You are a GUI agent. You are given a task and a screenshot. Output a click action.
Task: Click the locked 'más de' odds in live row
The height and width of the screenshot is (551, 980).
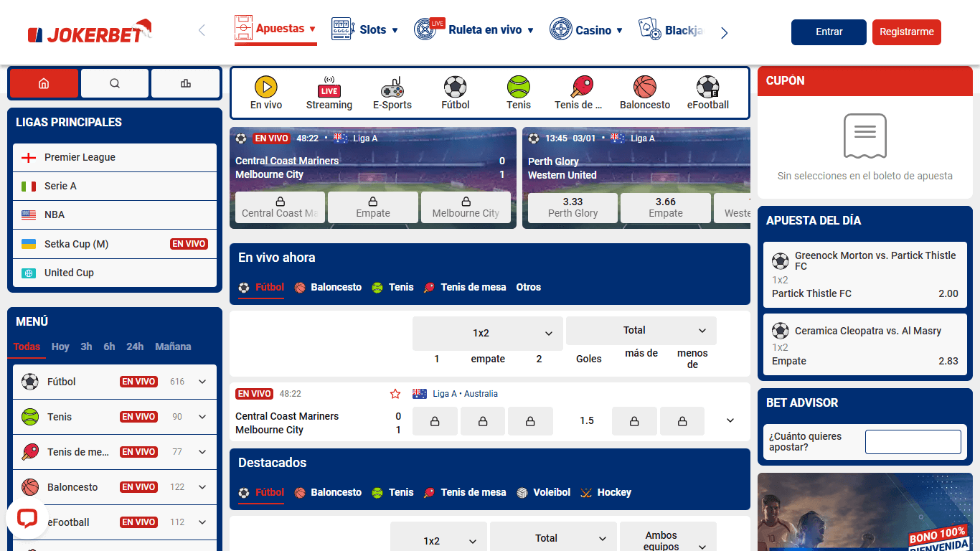coord(634,421)
